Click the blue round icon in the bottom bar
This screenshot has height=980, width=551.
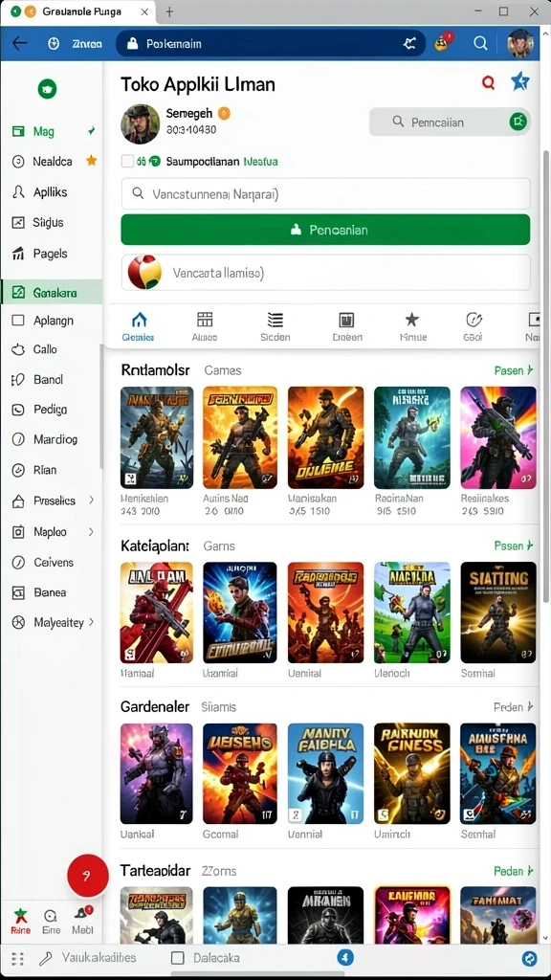pyautogui.click(x=345, y=957)
